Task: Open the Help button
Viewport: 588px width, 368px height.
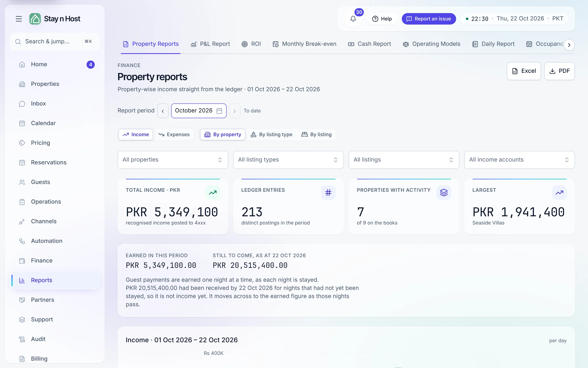Action: [x=382, y=19]
